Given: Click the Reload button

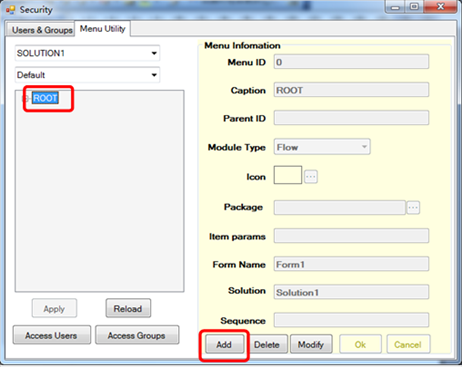Looking at the screenshot, I should [128, 308].
